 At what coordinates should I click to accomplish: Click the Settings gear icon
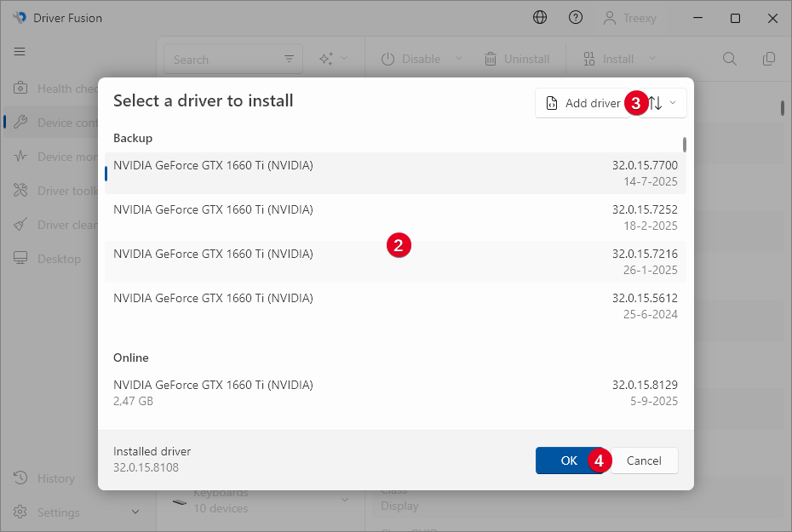pos(20,512)
